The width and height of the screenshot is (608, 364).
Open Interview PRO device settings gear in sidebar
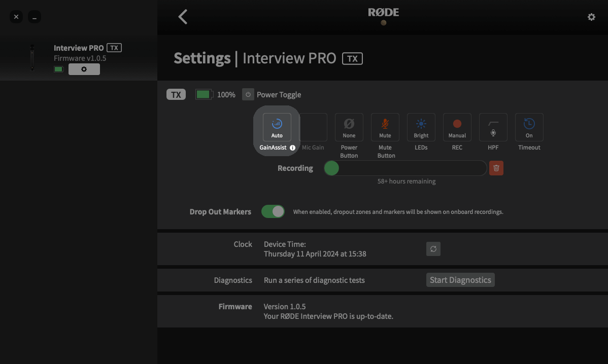coord(84,69)
